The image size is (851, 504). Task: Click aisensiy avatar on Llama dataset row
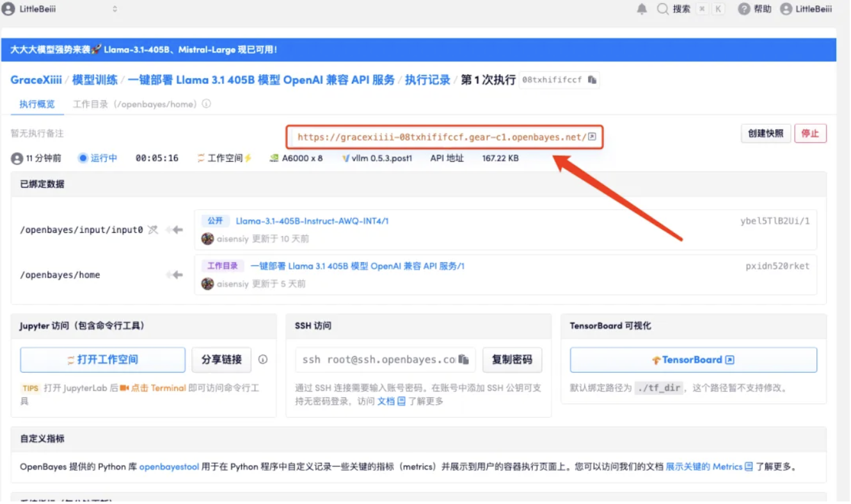click(207, 239)
